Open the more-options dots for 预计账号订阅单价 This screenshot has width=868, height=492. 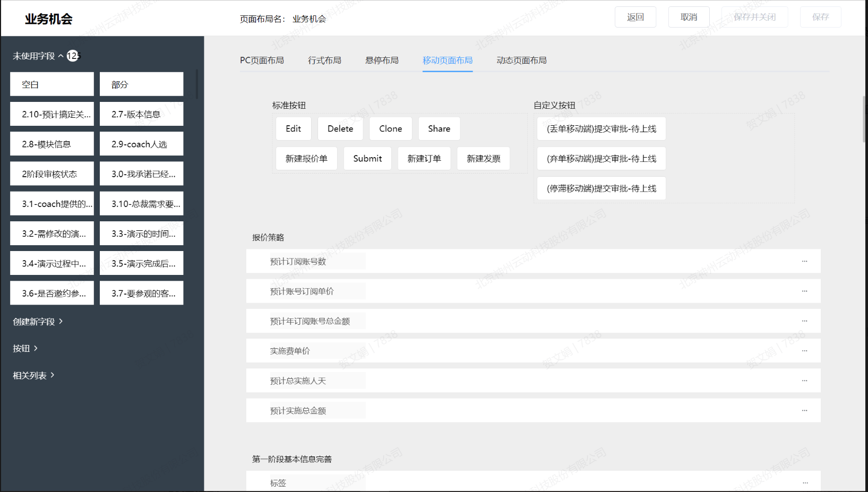[804, 291]
